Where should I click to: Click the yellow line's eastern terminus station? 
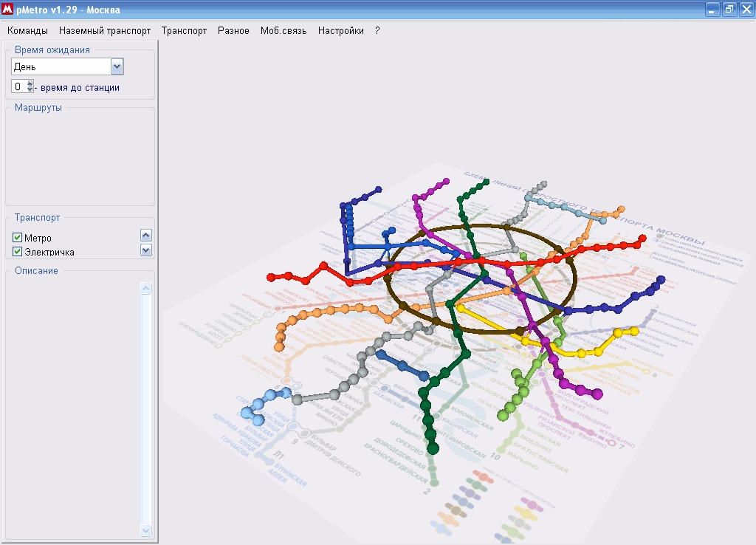pos(634,331)
